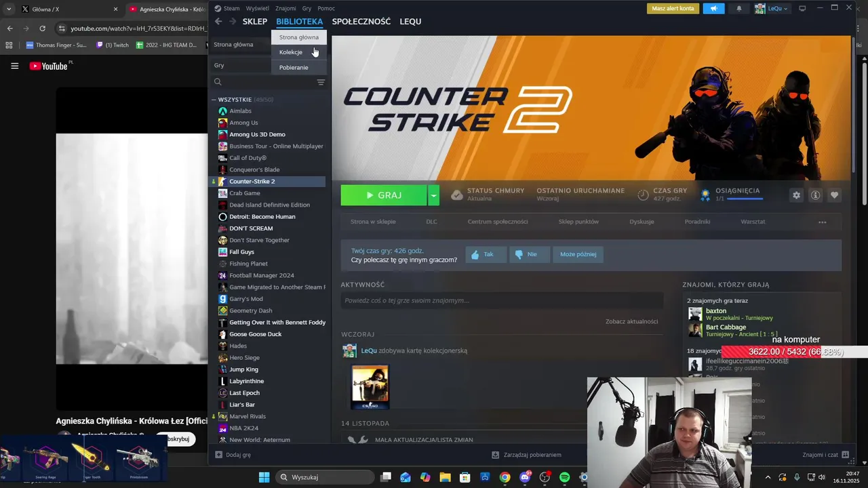This screenshot has height=488, width=868.
Task: Open Spotify from the taskbar
Action: pos(565,477)
